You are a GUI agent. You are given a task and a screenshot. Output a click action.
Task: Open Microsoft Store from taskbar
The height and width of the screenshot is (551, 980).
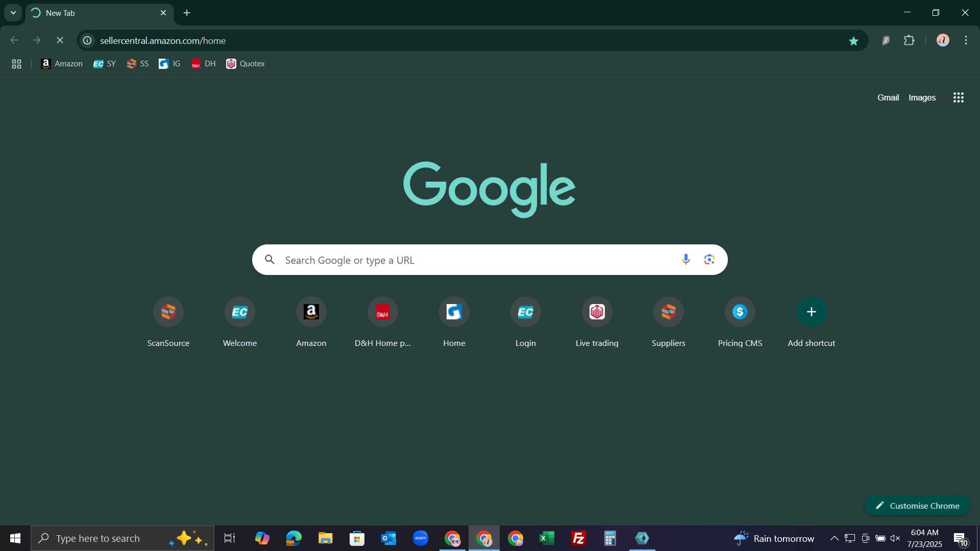(357, 538)
